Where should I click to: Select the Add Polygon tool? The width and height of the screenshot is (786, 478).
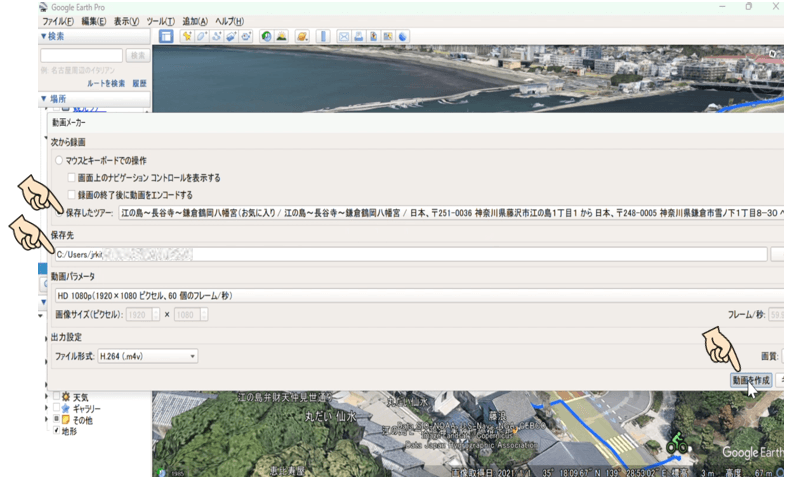point(202,37)
